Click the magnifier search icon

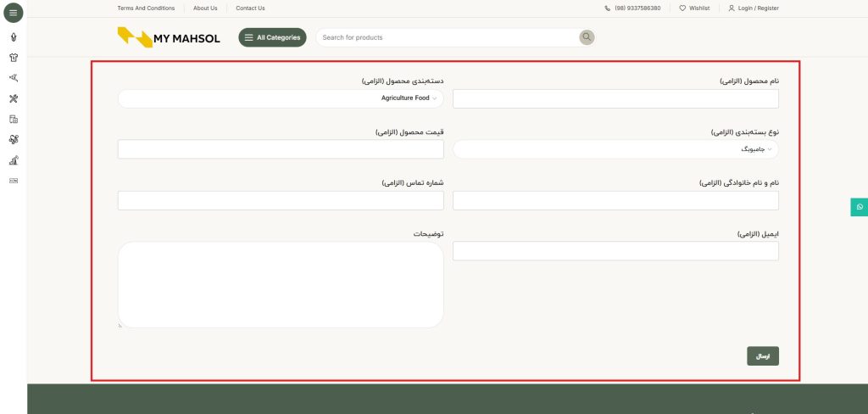[587, 37]
